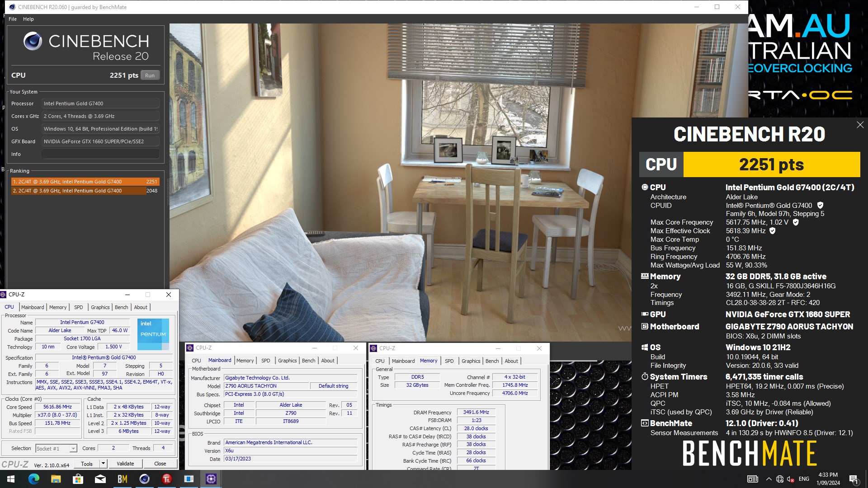The width and height of the screenshot is (868, 488).
Task: Click the CPU chip icon in BenchMate panel
Action: point(645,187)
